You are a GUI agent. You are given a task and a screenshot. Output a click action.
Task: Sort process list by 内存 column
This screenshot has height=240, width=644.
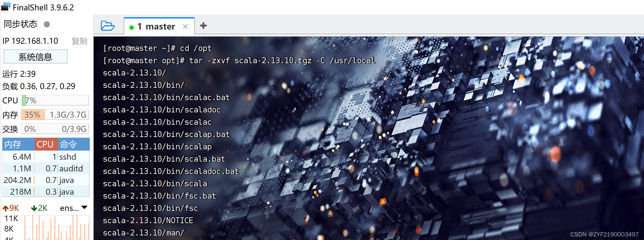[x=18, y=144]
